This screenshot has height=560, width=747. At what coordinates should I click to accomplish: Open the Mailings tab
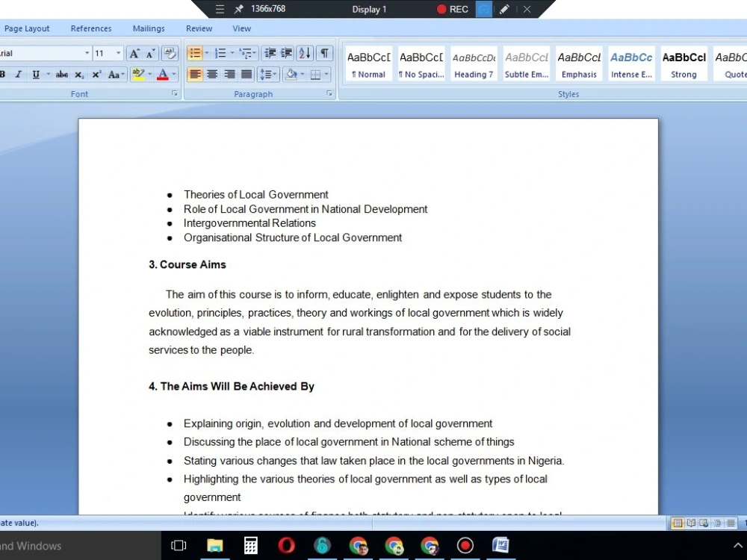coord(149,28)
